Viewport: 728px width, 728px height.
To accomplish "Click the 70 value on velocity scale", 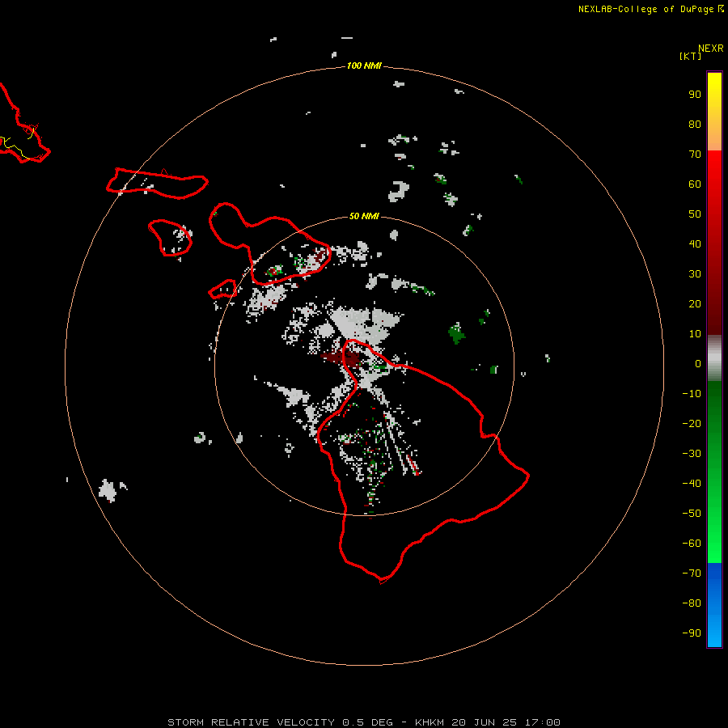I will click(x=695, y=154).
